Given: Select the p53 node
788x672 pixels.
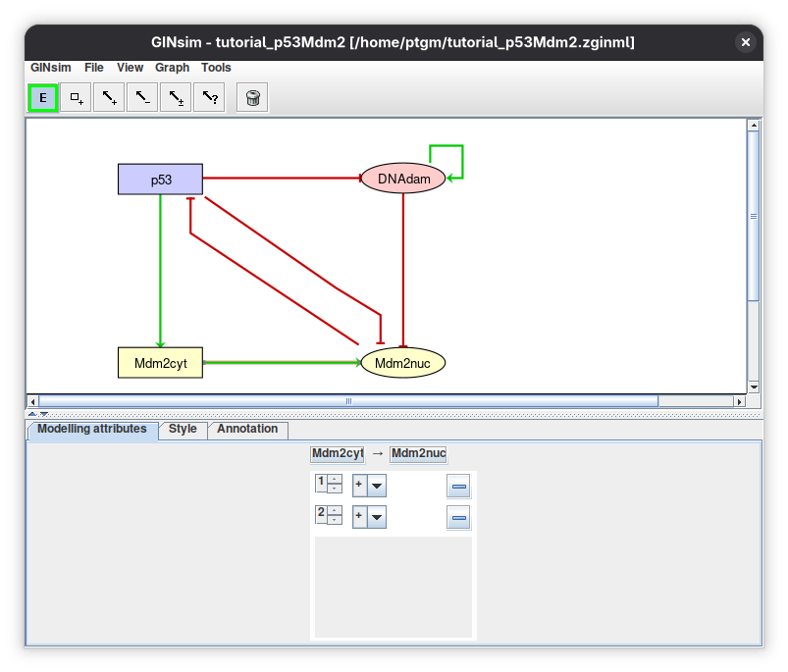Looking at the screenshot, I should (160, 180).
